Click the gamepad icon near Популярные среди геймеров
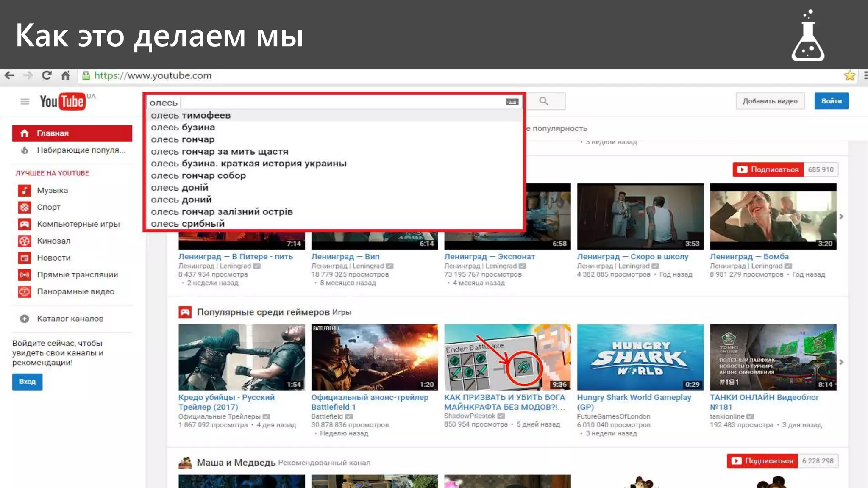 pyautogui.click(x=185, y=312)
